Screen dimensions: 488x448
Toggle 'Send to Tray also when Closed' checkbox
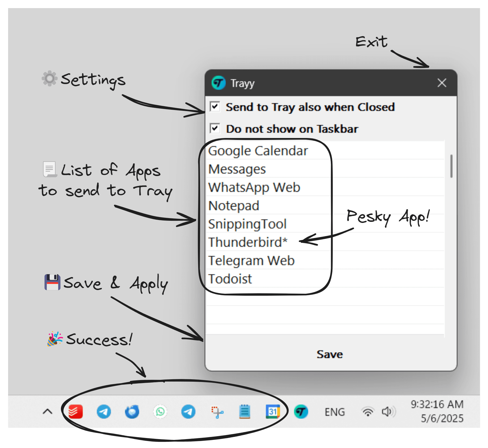coord(215,107)
